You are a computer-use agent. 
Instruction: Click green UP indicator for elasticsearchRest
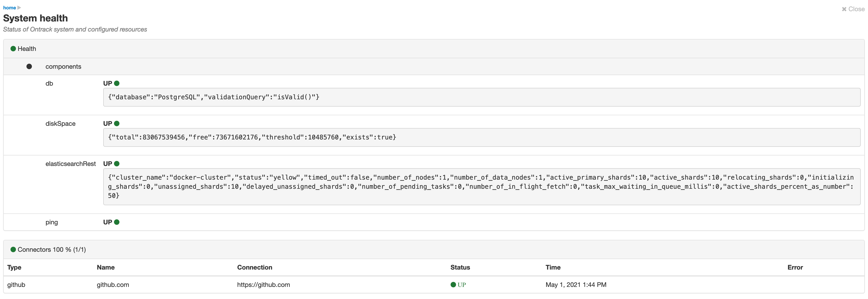tap(116, 164)
